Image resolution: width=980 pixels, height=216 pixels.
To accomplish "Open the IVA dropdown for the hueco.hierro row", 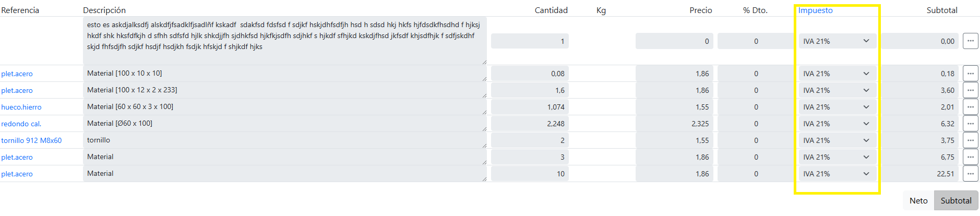I will tap(836, 107).
